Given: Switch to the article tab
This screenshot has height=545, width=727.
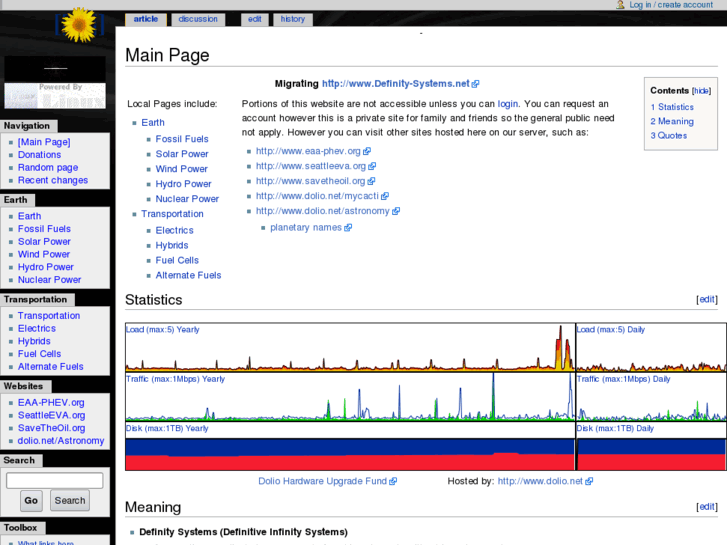Looking at the screenshot, I should [146, 19].
